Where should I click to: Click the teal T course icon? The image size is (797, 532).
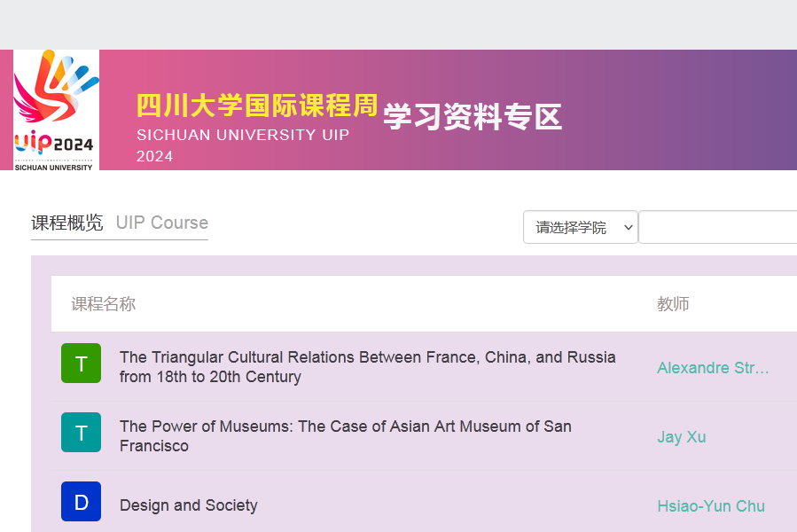click(82, 433)
